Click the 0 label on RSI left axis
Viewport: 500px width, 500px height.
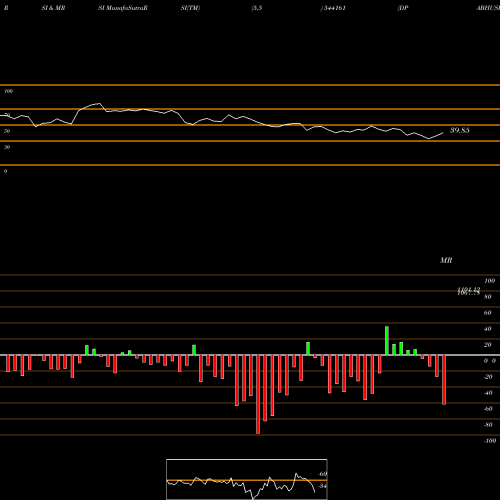(x=5, y=171)
